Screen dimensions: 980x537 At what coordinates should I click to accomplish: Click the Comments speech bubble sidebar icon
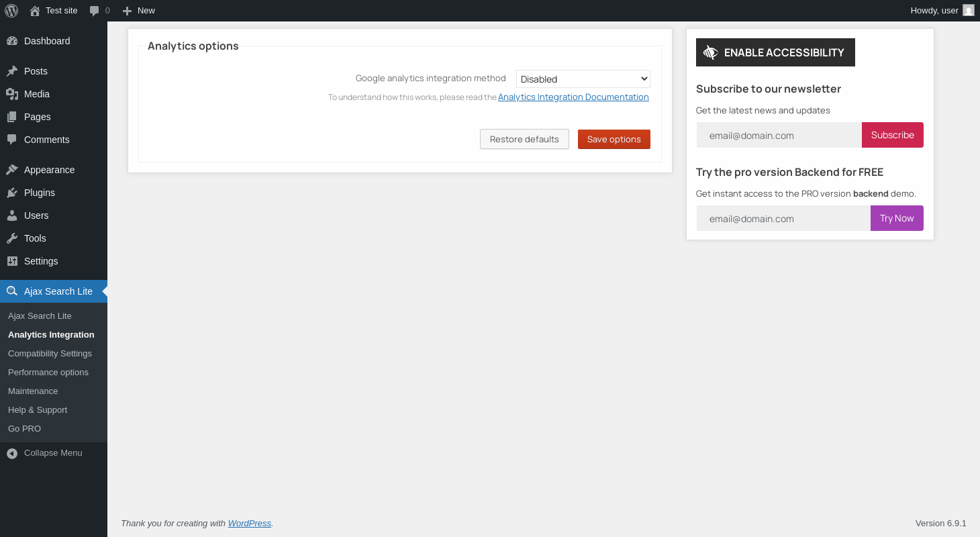[12, 140]
